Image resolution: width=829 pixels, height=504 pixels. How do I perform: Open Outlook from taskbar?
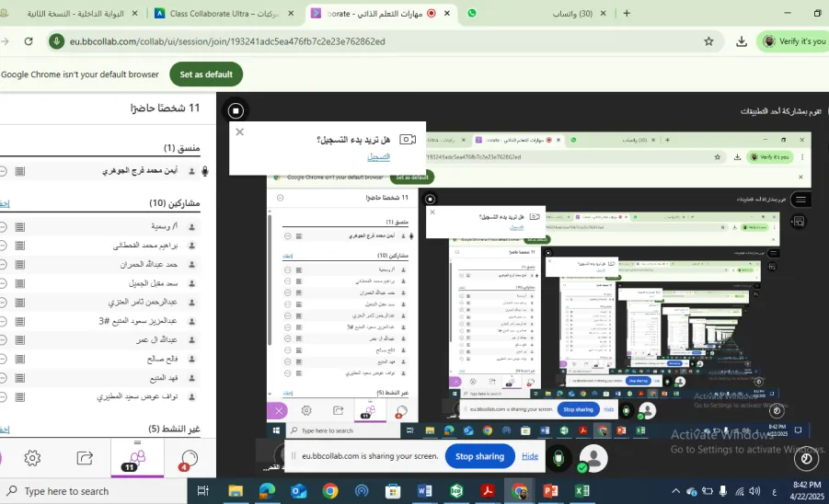[x=299, y=491]
